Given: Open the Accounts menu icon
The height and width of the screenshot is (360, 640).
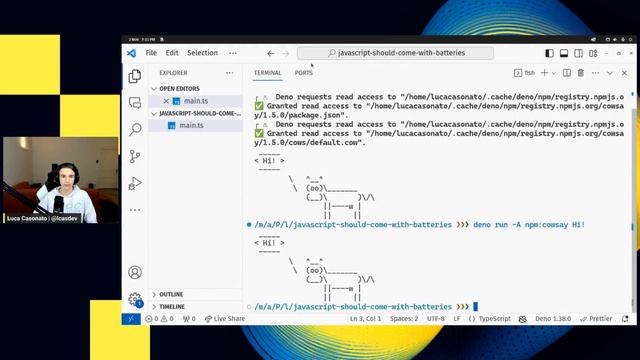Looking at the screenshot, I should tap(135, 272).
